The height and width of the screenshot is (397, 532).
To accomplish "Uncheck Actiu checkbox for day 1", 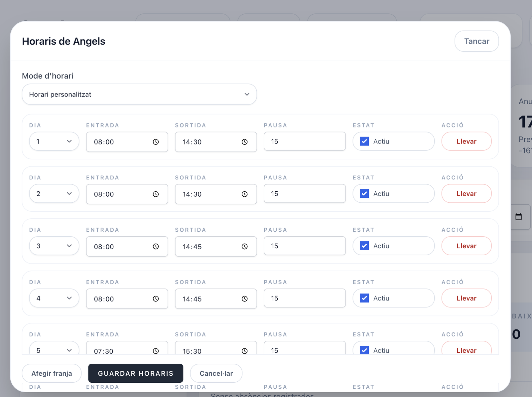I will [x=364, y=141].
